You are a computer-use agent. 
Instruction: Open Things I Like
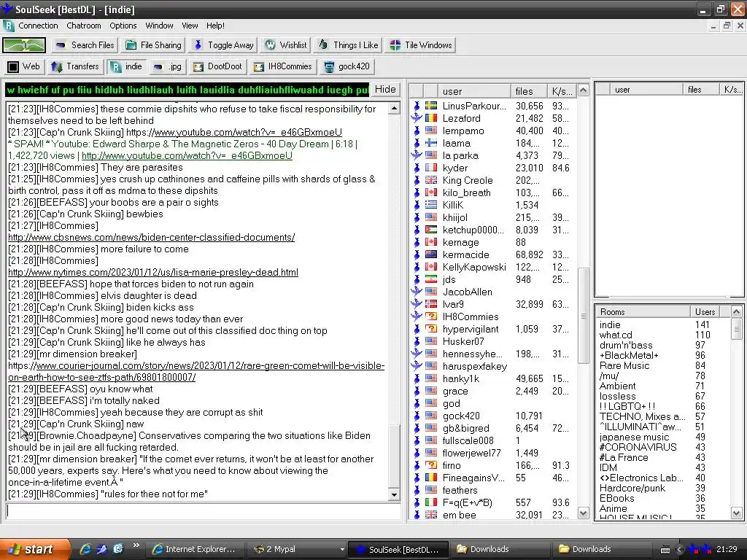[x=348, y=45]
